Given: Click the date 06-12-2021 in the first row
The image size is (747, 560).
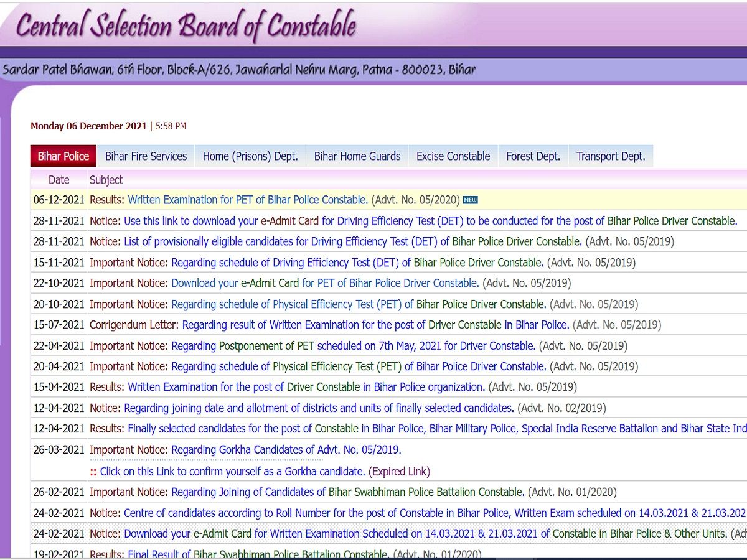Looking at the screenshot, I should pyautogui.click(x=59, y=200).
